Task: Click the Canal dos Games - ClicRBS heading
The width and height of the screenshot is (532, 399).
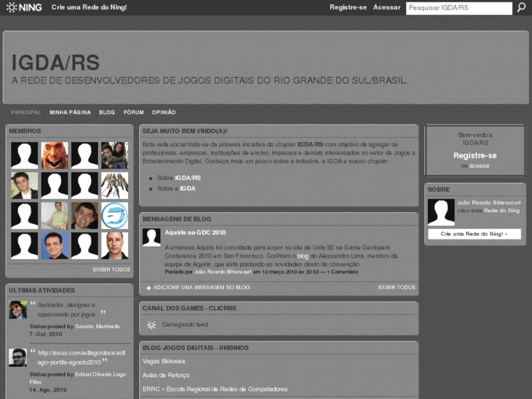Action: click(190, 308)
